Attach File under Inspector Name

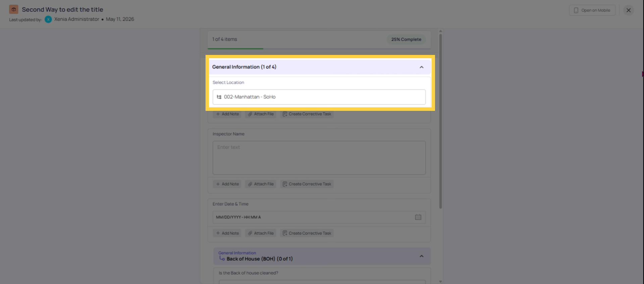(261, 184)
